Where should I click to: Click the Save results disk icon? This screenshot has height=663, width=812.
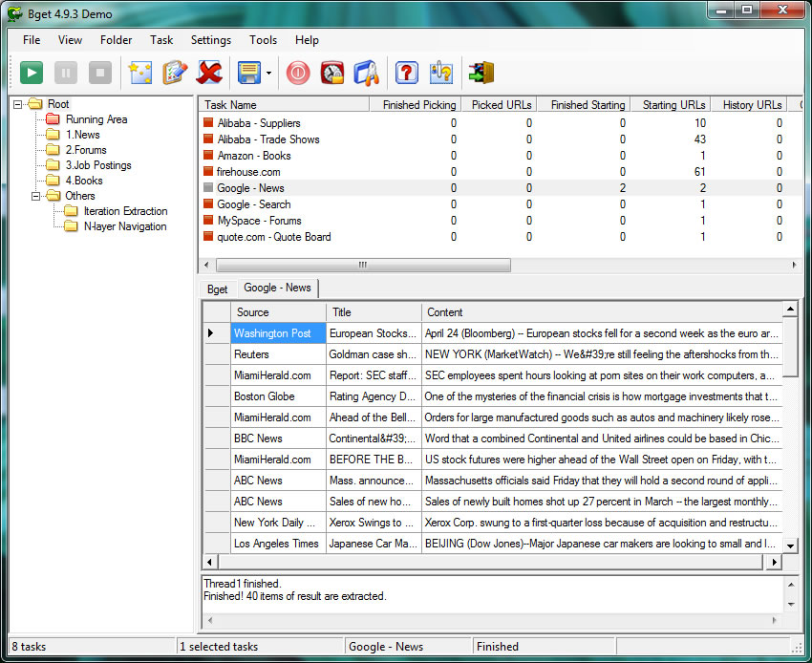[249, 73]
